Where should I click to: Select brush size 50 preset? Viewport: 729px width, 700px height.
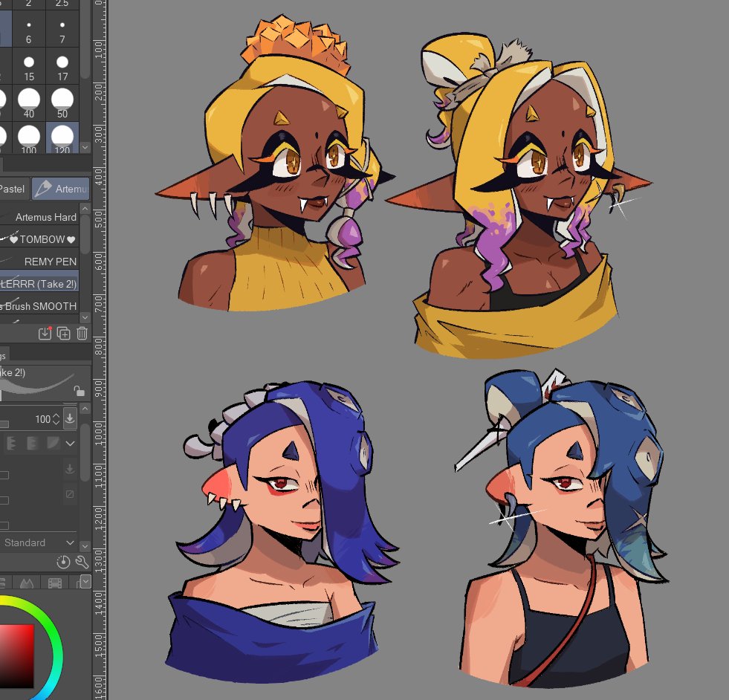click(62, 103)
